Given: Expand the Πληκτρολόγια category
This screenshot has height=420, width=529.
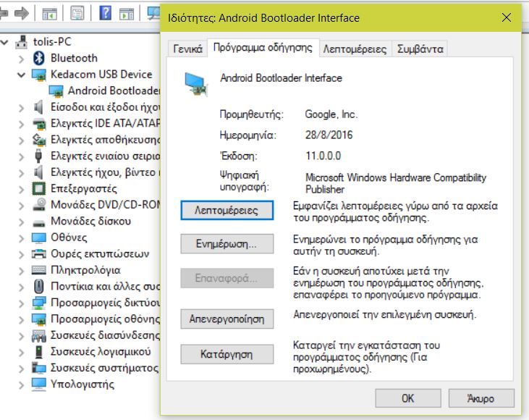Looking at the screenshot, I should [21, 271].
